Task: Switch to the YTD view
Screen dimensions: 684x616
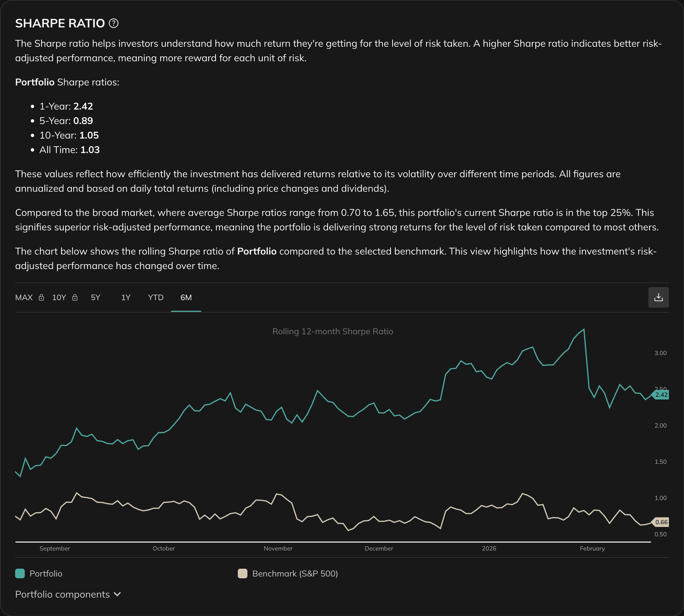Action: tap(155, 297)
